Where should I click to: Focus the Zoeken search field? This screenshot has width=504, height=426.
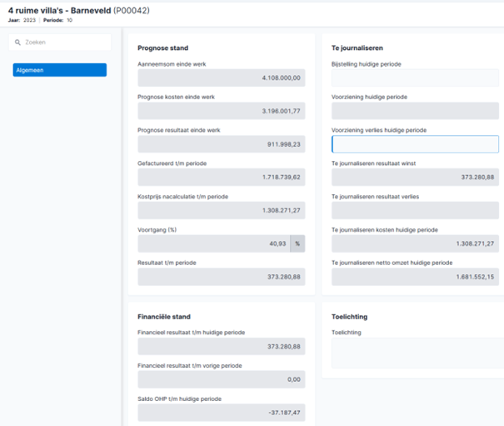(x=60, y=43)
